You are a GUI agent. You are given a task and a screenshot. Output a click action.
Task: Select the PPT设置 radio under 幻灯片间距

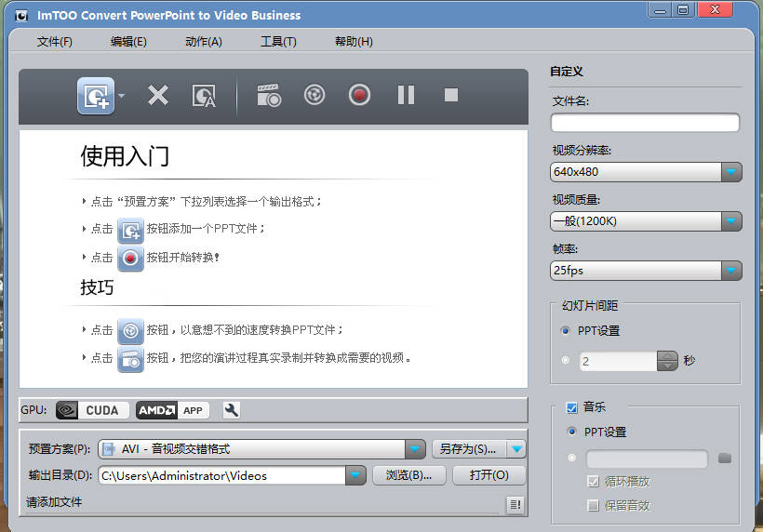[x=566, y=331]
